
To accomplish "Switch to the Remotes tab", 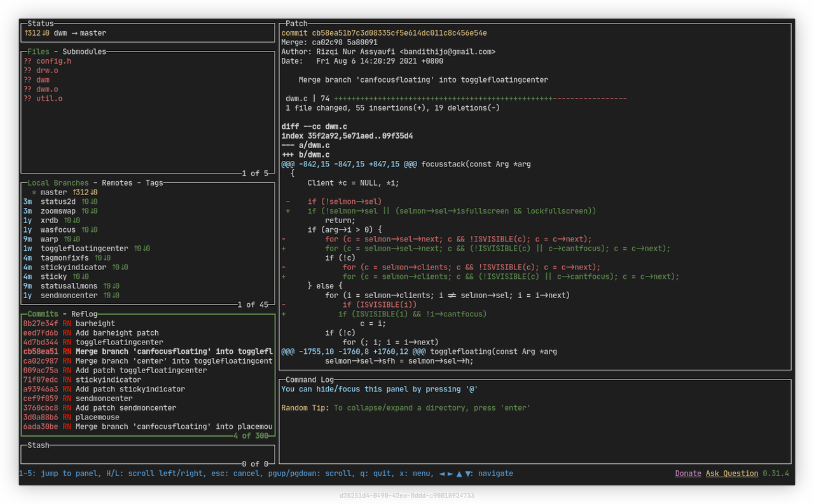I will [x=117, y=182].
